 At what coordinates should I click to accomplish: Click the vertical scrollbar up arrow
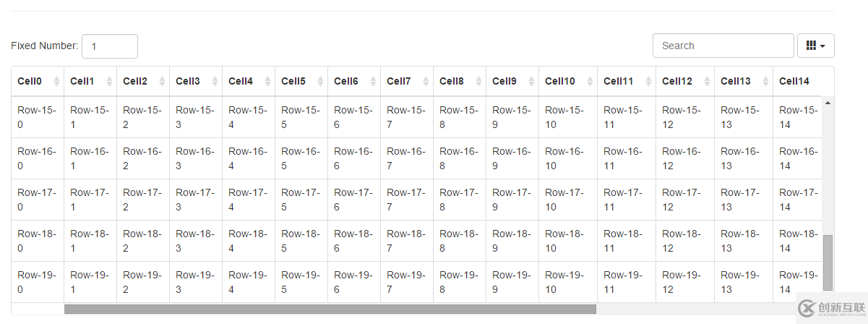coord(828,103)
